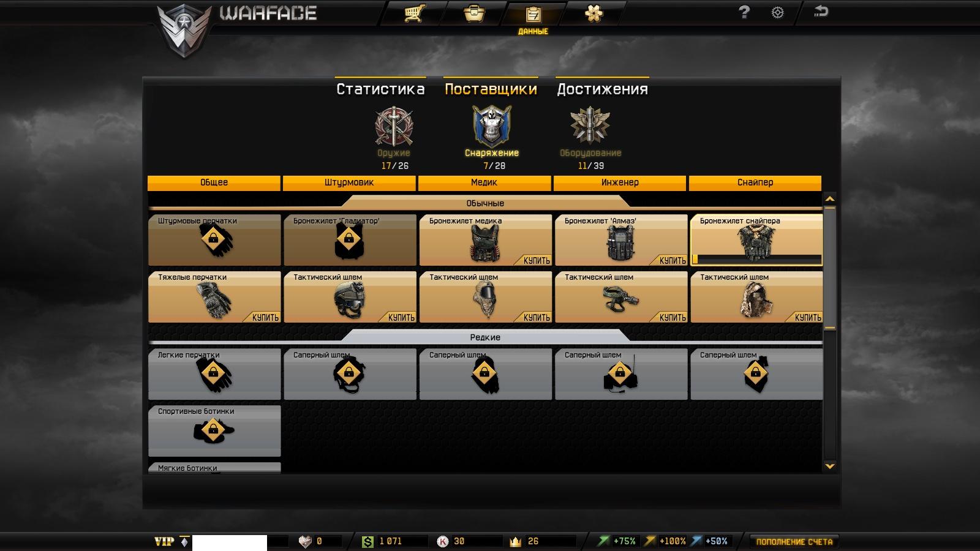Buy the Бронежилет медика
Viewport: 980px width, 551px height.
click(537, 260)
